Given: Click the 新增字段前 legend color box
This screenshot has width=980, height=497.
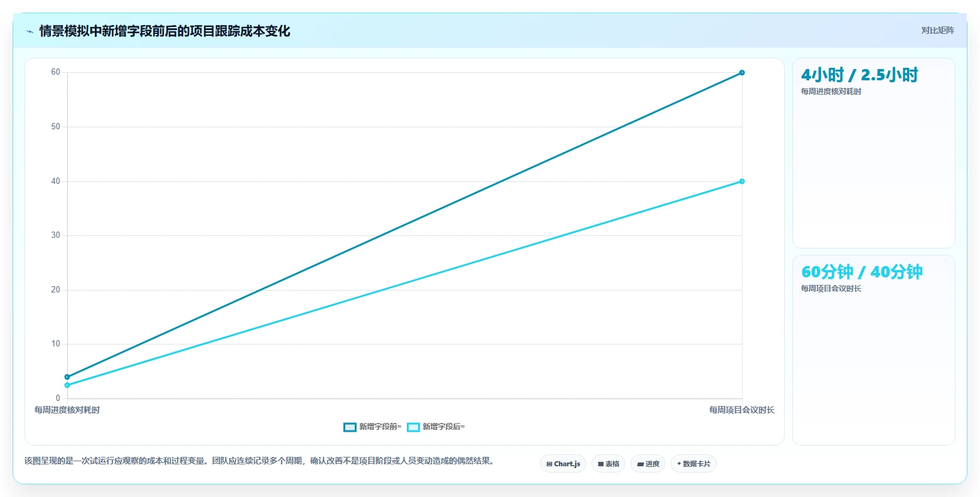Looking at the screenshot, I should click(x=350, y=427).
